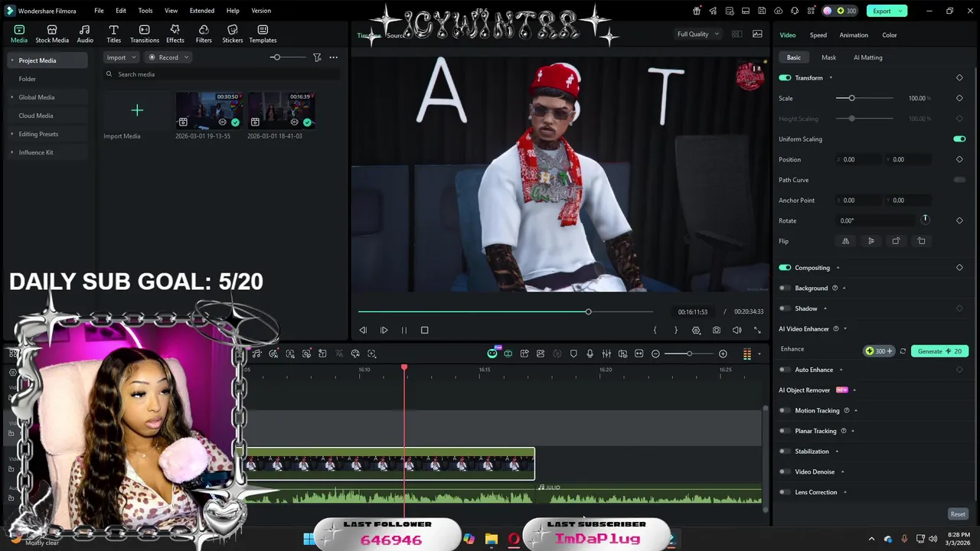This screenshot has height=551, width=980.
Task: Click the fullscreen preview icon
Action: click(757, 330)
